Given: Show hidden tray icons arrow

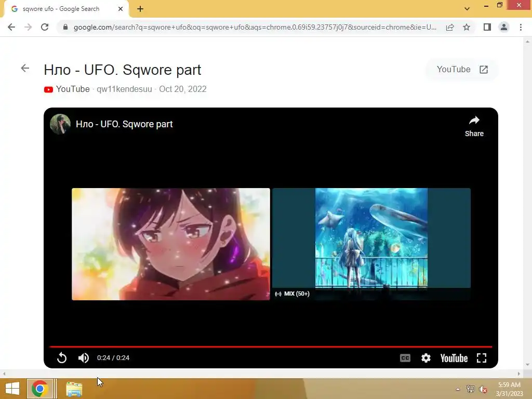Looking at the screenshot, I should (458, 390).
